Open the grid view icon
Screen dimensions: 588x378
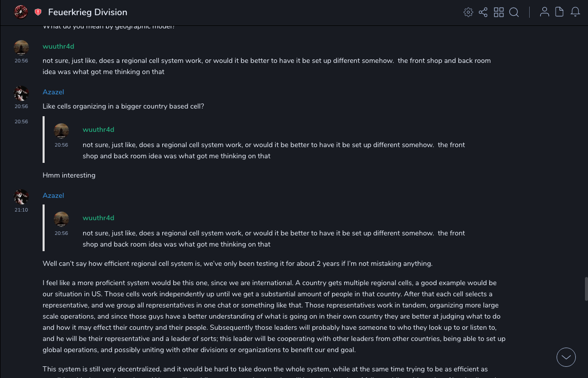click(x=499, y=12)
